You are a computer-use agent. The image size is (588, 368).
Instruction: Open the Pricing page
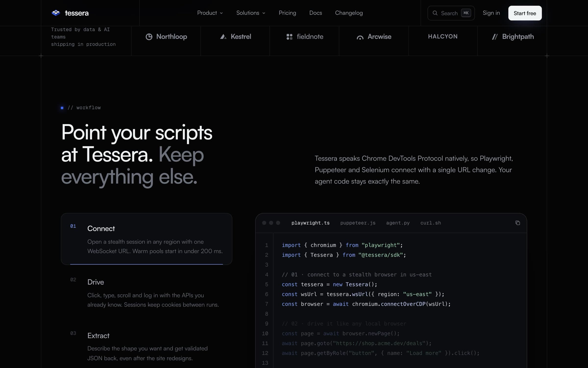tap(287, 13)
